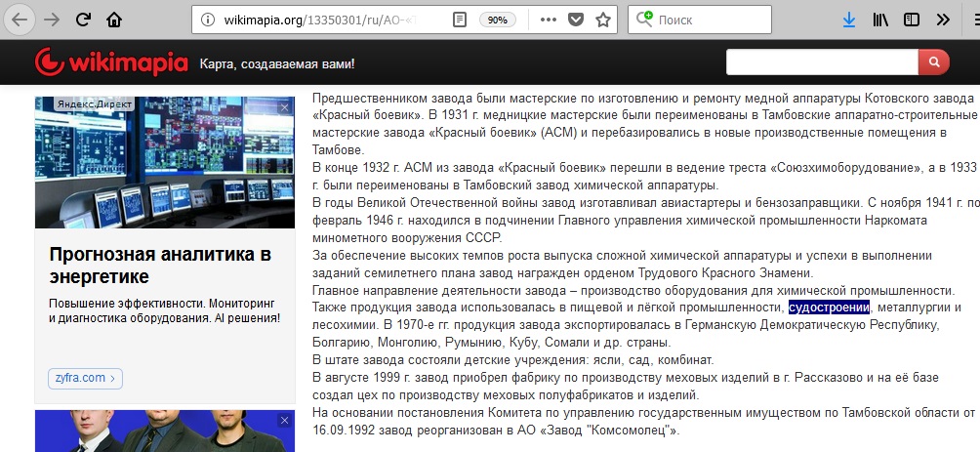Click the browser Back arrow button
This screenshot has width=980, height=452.
[x=20, y=20]
